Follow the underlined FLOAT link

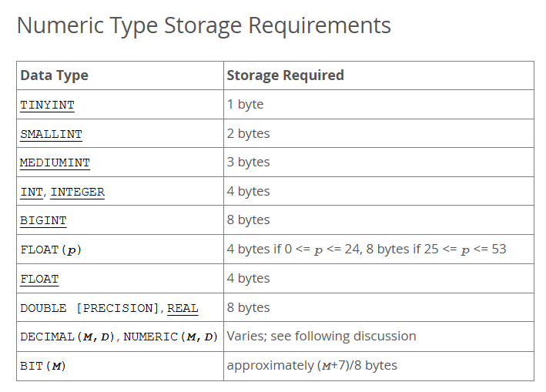(40, 279)
